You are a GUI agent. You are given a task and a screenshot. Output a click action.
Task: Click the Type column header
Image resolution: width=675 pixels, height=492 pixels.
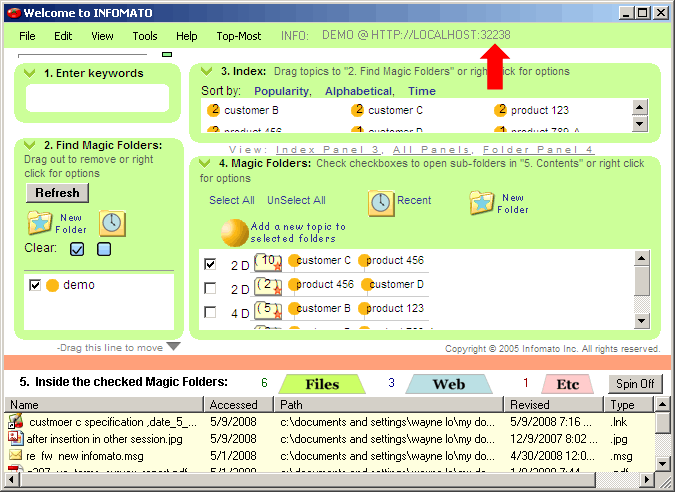pyautogui.click(x=629, y=405)
